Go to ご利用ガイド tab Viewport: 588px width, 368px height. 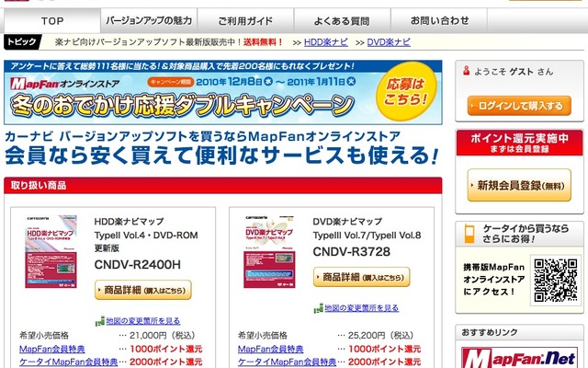[x=245, y=20]
